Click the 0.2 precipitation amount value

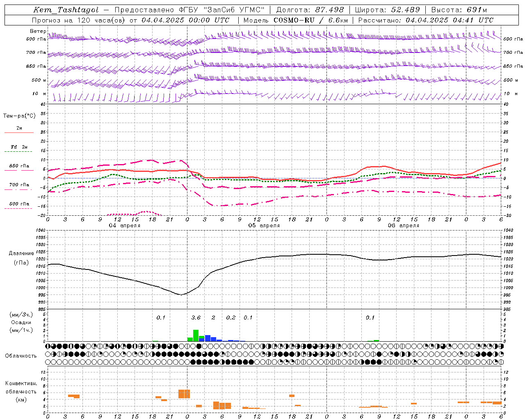tap(231, 318)
